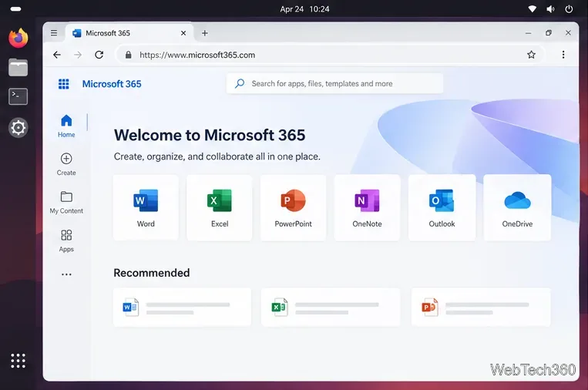The height and width of the screenshot is (390, 588).
Task: Click the browser address bar URL
Action: click(x=197, y=55)
